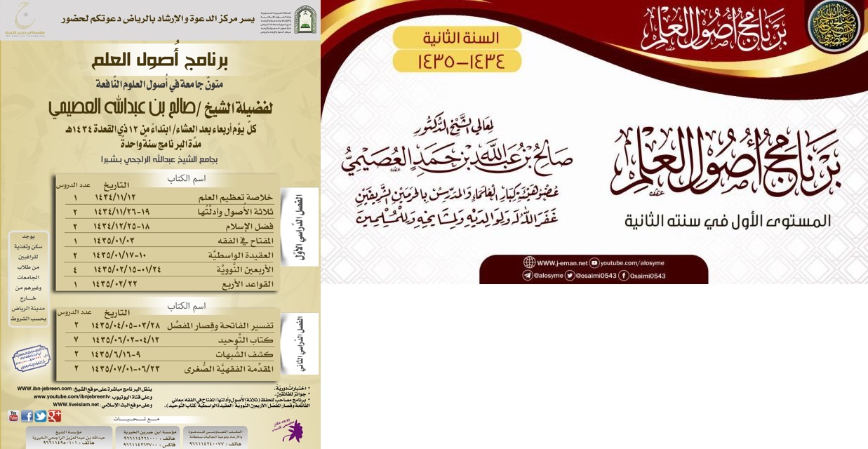868x449 pixels.
Task: Click the blue Facebook icon on left poster
Action: point(27,416)
